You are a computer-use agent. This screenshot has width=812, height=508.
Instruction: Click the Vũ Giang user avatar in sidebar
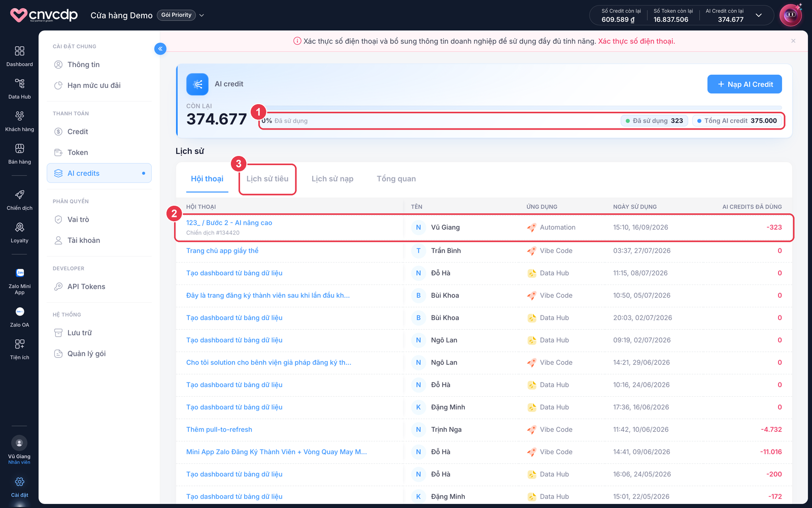click(x=19, y=443)
